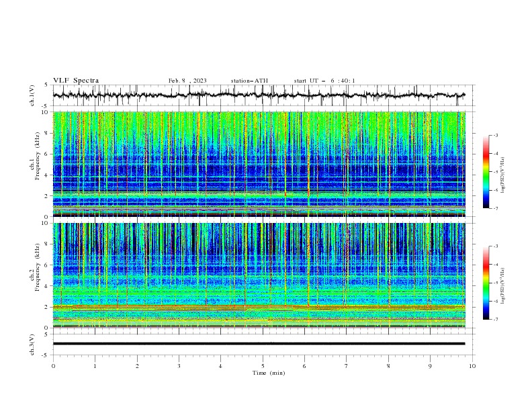Click the date 'Feb. 8 , 2023'
Image resolution: width=532 pixels, height=411 pixels.
187,81
